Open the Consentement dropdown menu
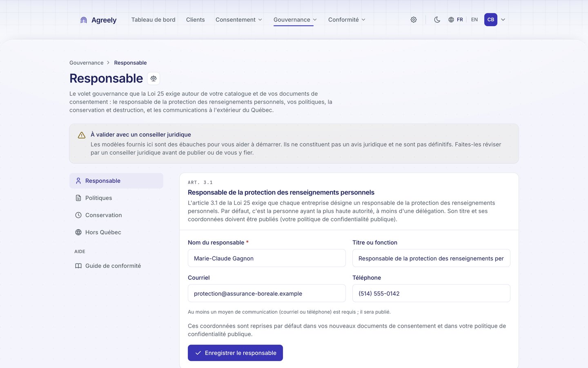The image size is (588, 368). 239,20
